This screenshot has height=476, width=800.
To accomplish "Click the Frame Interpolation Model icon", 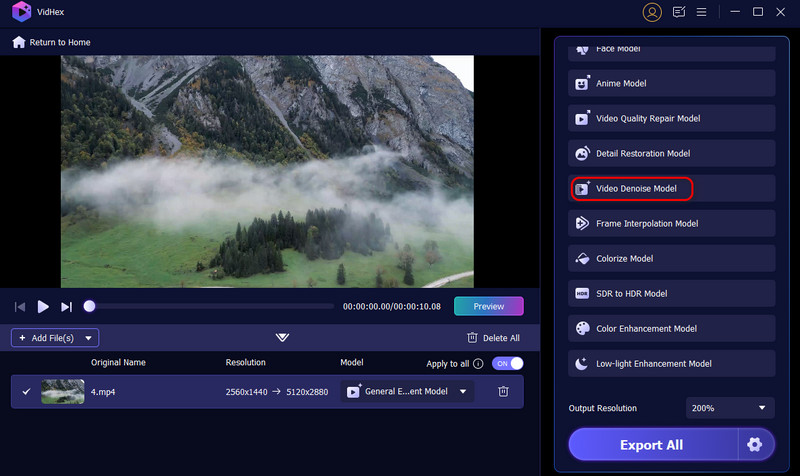I will (582, 223).
